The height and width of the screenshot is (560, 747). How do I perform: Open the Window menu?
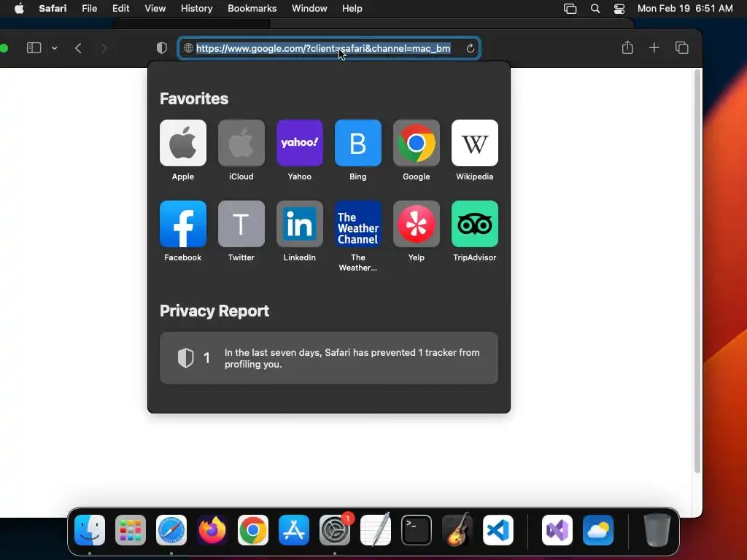[x=309, y=8]
